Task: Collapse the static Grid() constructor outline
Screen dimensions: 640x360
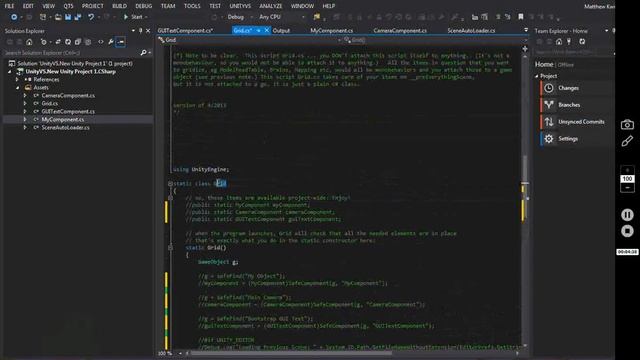Action: 170,248
